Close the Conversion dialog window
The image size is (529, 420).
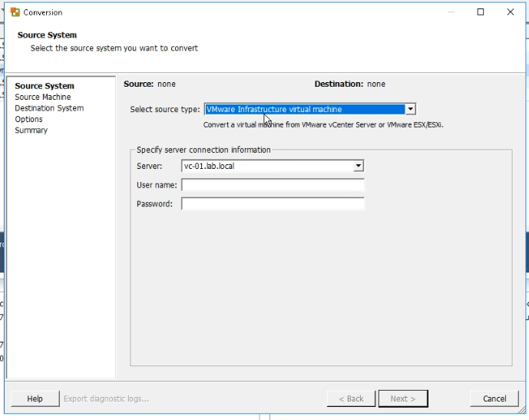pos(510,12)
